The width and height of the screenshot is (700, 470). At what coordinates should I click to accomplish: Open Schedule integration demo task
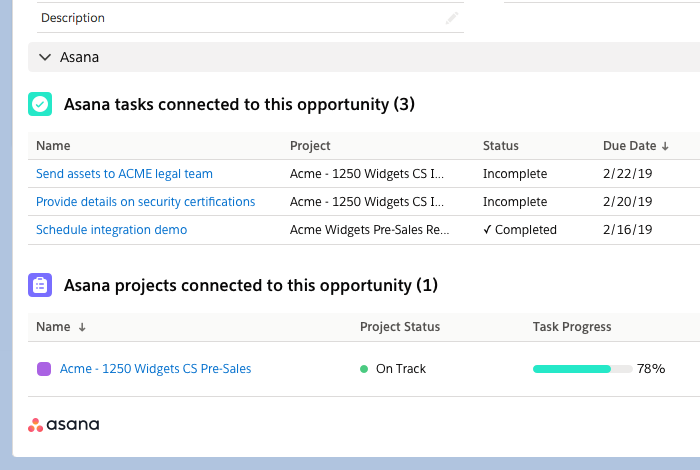point(112,230)
